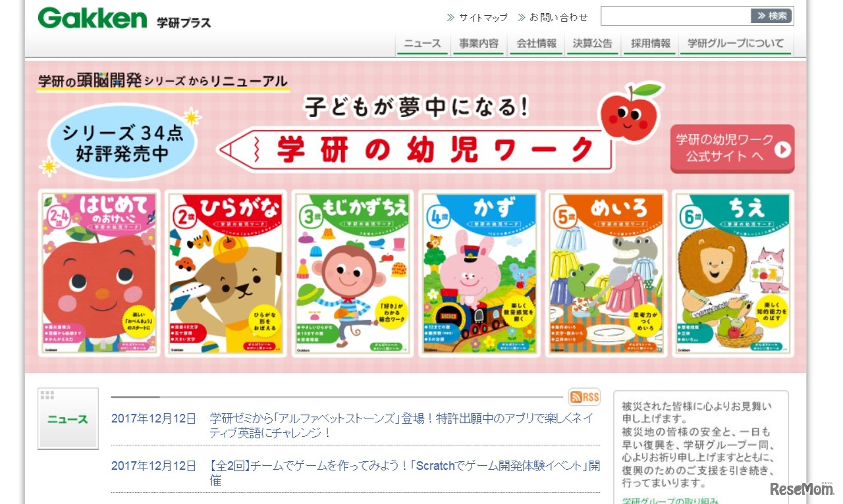The height and width of the screenshot is (504, 843).
Task: Open the 事業内容 navigation tab
Action: click(x=479, y=44)
